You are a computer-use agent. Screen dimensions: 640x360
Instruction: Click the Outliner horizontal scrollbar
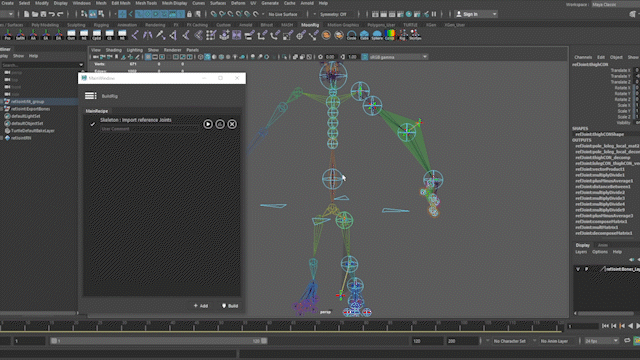pos(39,313)
